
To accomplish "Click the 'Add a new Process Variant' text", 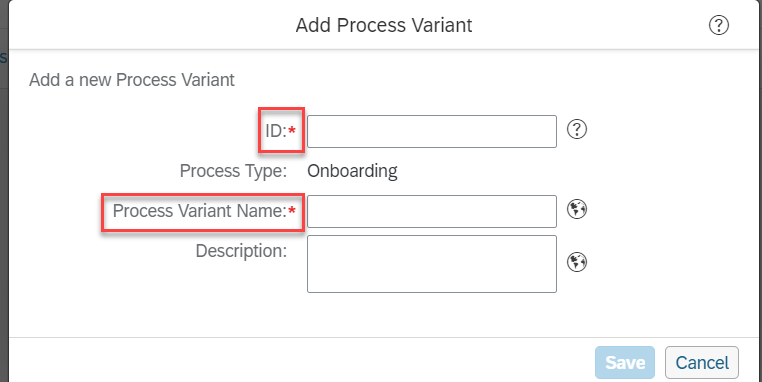I will click(x=132, y=80).
